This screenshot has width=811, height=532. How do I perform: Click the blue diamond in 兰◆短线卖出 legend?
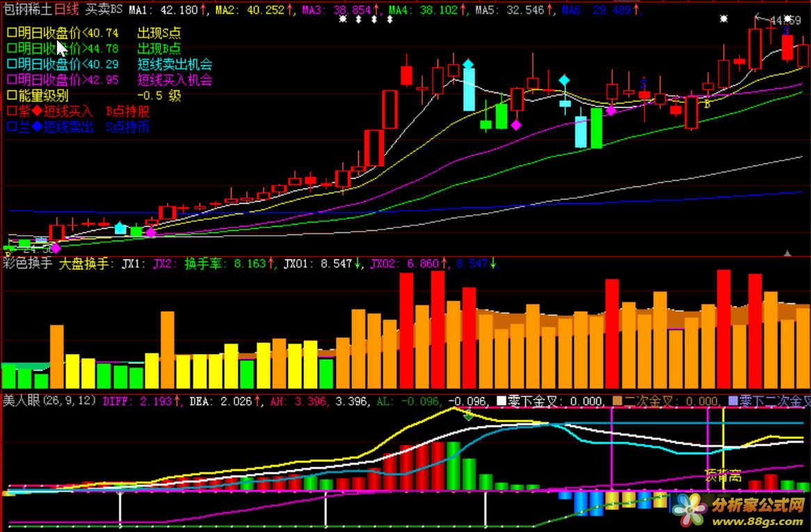37,127
